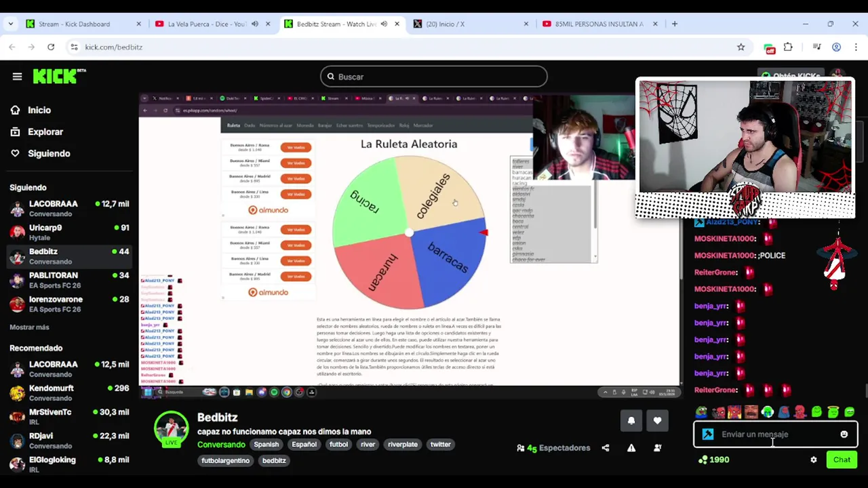Open recommended channel RDjavi
The image size is (868, 488).
[x=69, y=440]
